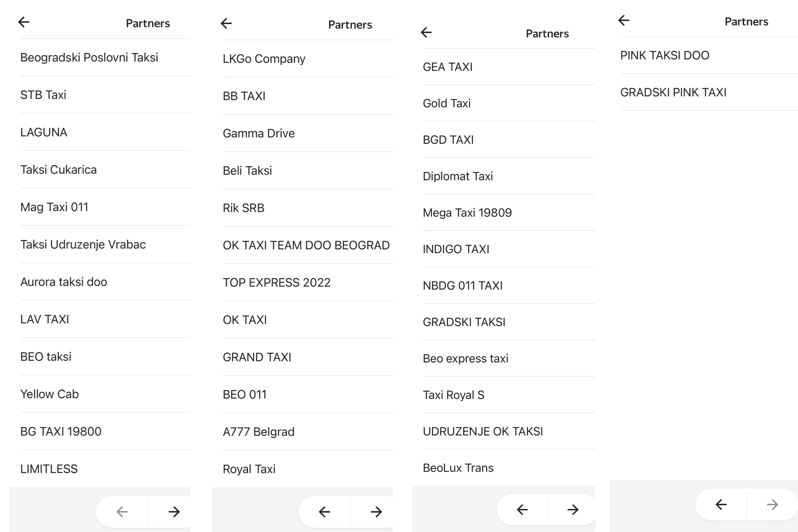Open Mega Taxi 19809 entry
798x532 pixels.
click(467, 213)
